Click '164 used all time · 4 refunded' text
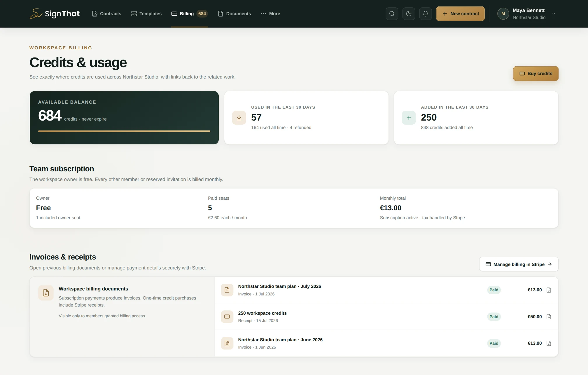588x376 pixels. tap(281, 128)
